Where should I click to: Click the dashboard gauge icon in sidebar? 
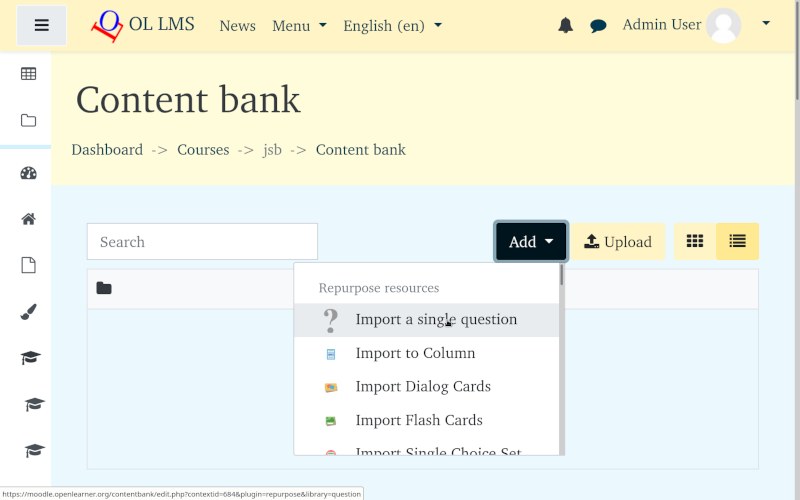tap(29, 173)
